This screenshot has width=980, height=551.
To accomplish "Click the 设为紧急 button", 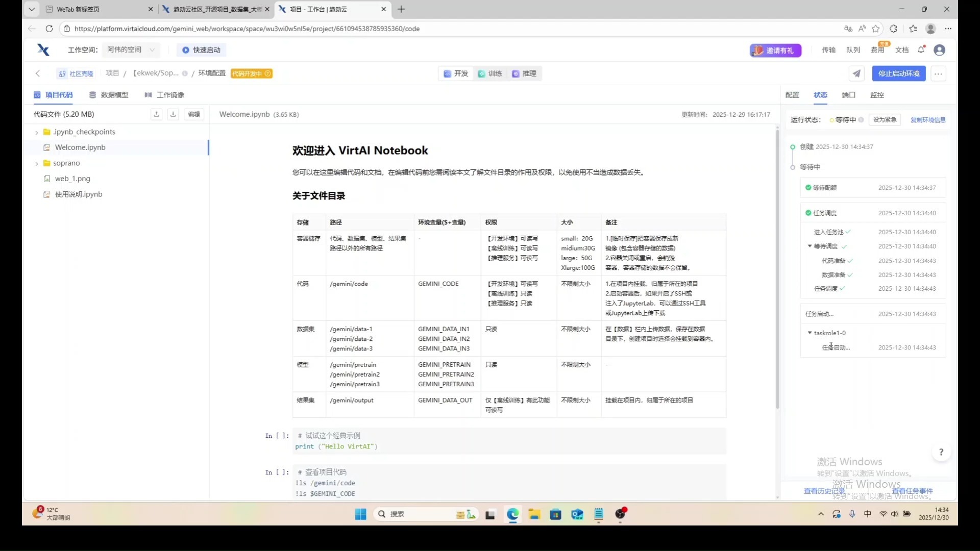I will coord(885,120).
